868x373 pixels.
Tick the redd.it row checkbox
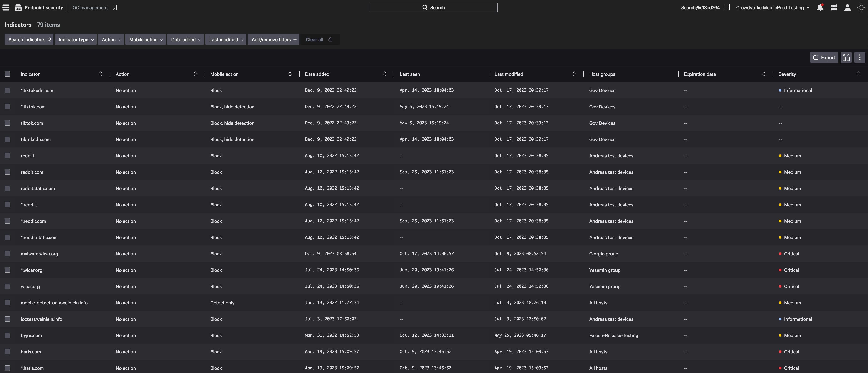click(7, 155)
